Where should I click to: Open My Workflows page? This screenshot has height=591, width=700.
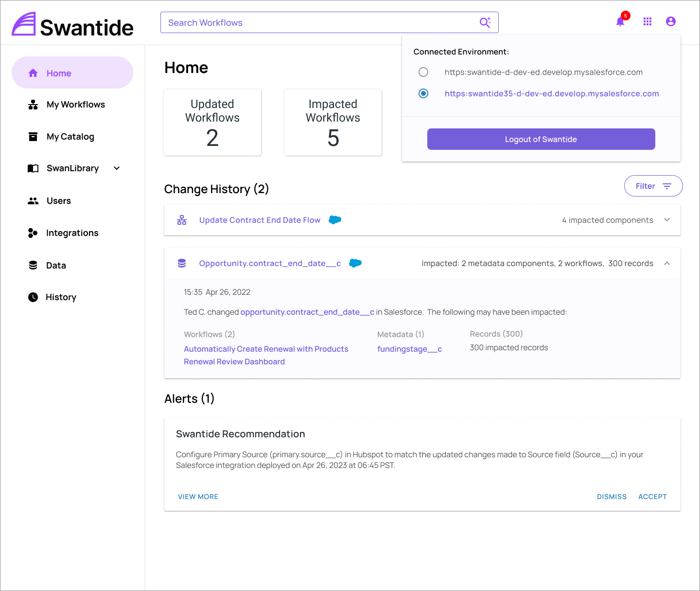pyautogui.click(x=76, y=105)
